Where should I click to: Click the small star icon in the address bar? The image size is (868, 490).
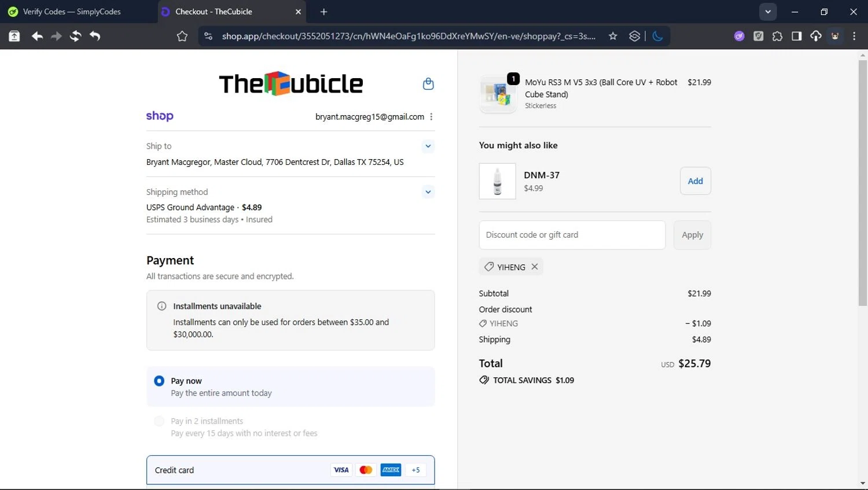tap(613, 36)
